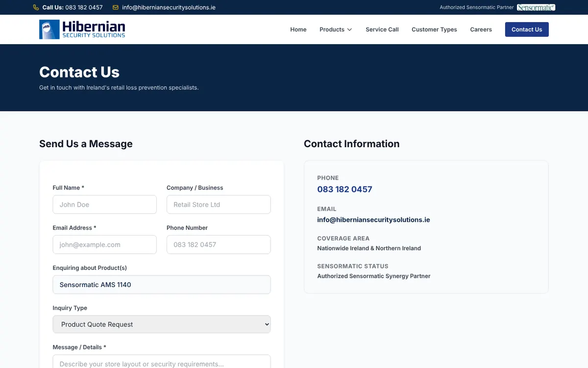Viewport: 588px width, 368px height.
Task: Click the 'Nationwide Ireland & Northern Ireland' text
Action: (369, 248)
